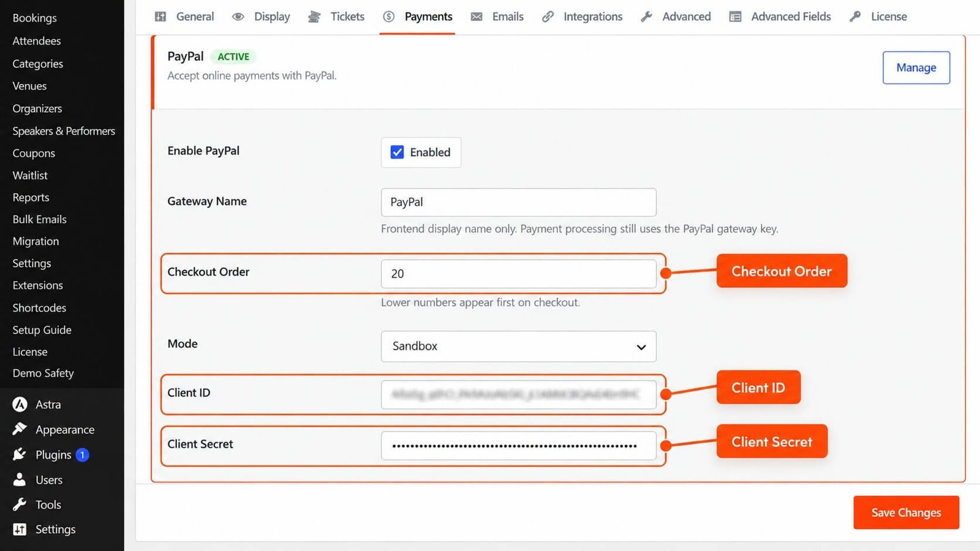This screenshot has width=980, height=551.
Task: Open Shortcodes in the sidebar
Action: coord(39,308)
